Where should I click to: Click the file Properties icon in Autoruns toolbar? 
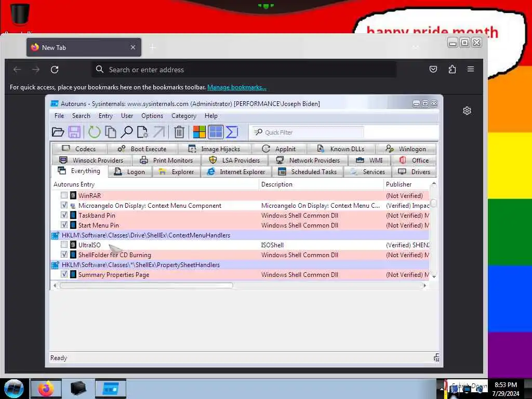[x=142, y=132]
